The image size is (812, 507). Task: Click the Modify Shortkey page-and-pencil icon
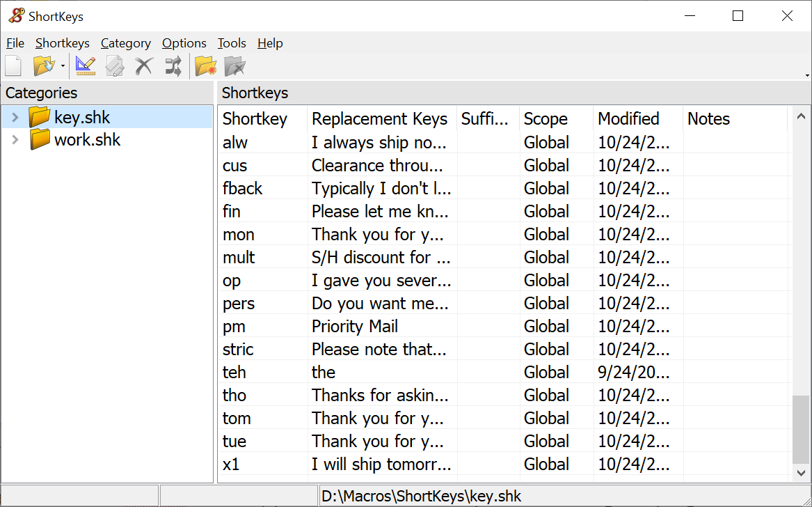click(114, 66)
